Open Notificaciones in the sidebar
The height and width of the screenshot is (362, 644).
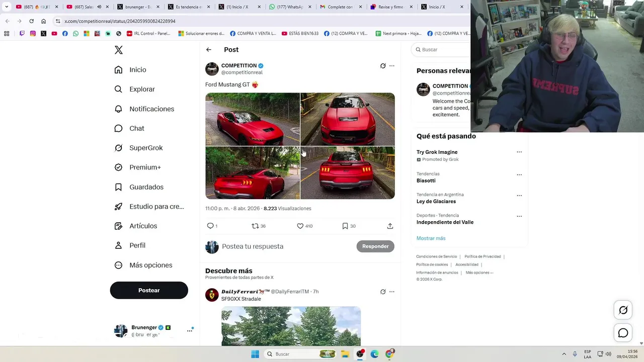tap(144, 109)
